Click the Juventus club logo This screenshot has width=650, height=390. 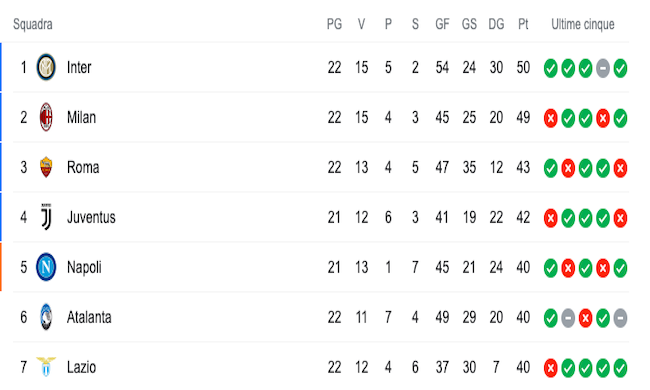point(46,217)
